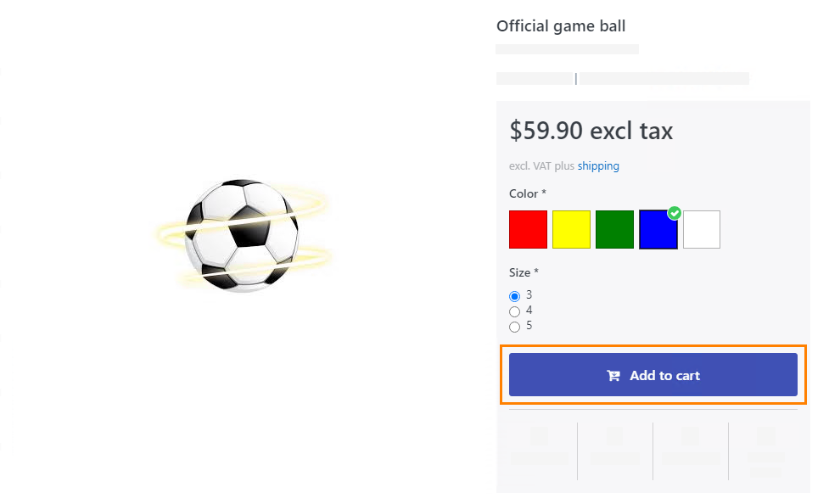
Task: Click the shopping cart icon on the button
Action: (x=613, y=374)
